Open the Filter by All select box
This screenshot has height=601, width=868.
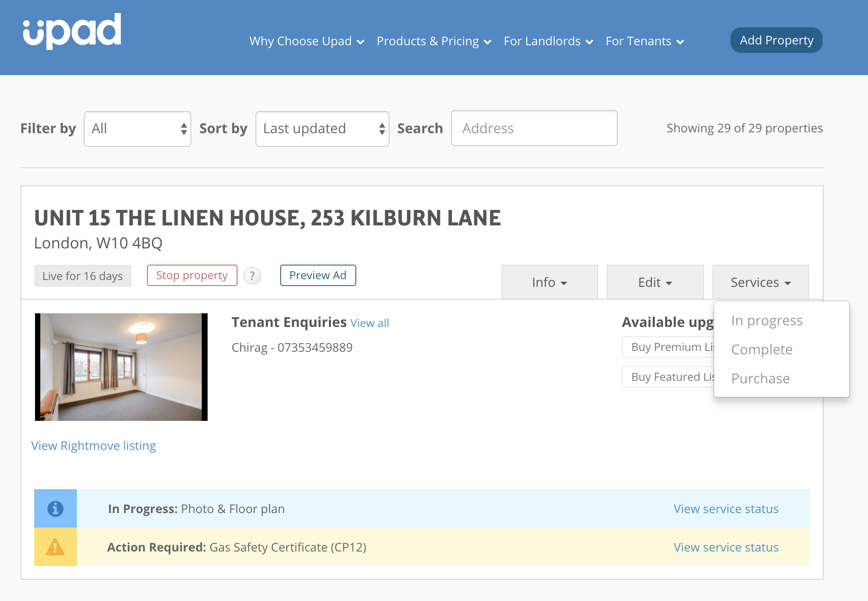pyautogui.click(x=138, y=128)
